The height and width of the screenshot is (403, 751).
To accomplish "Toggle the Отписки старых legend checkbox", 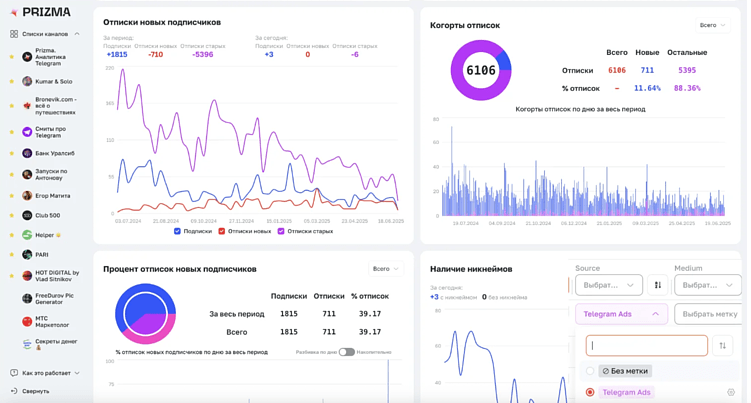I will click(x=281, y=231).
